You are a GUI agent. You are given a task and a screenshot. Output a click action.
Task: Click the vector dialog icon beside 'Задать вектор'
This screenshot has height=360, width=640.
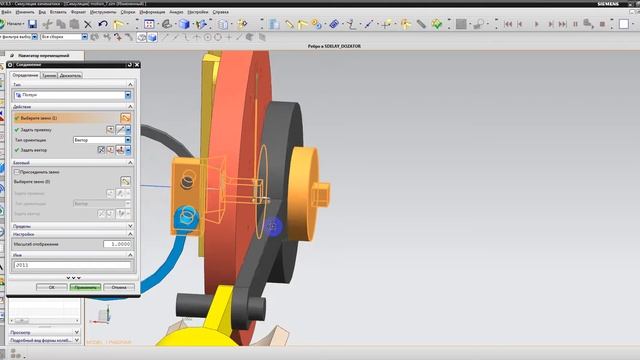(110, 150)
